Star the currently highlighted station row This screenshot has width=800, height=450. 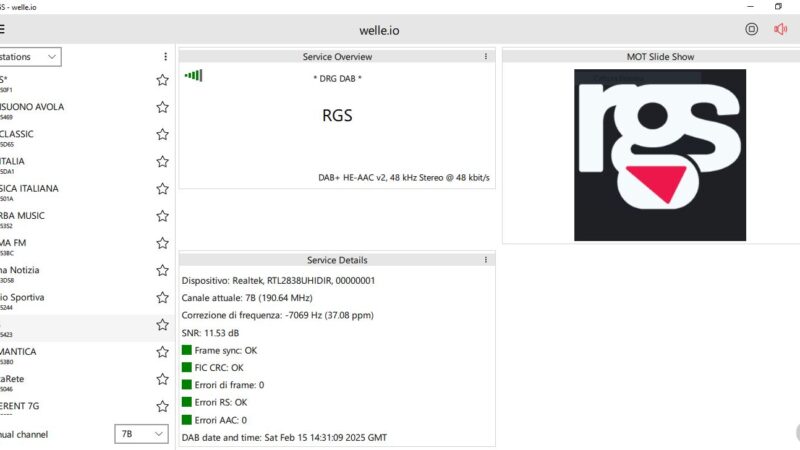click(162, 325)
